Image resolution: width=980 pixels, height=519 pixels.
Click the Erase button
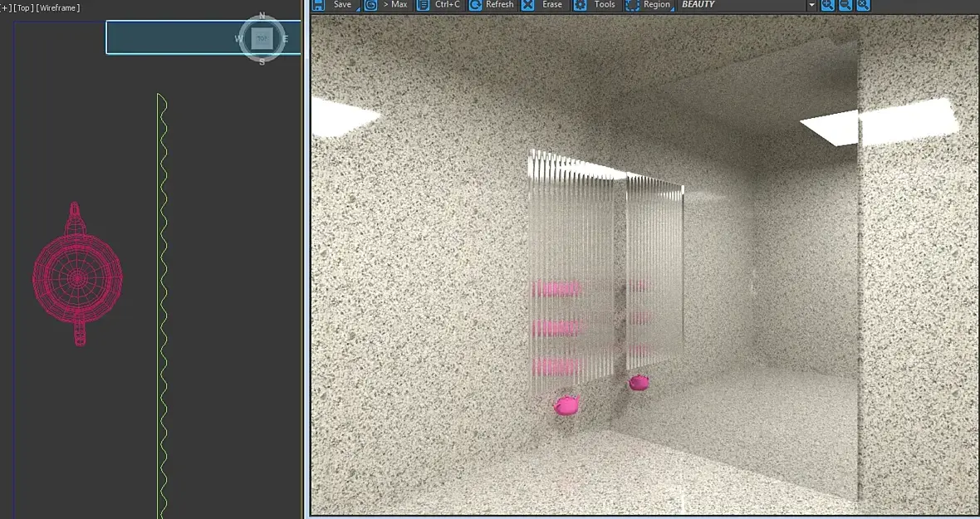coord(544,4)
